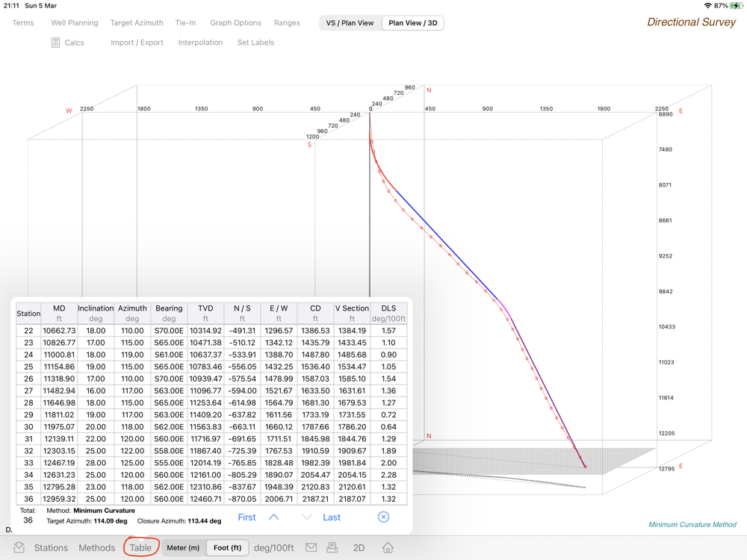Tap the share box icon in bottom toolbar
This screenshot has height=560, width=747.
click(x=19, y=547)
